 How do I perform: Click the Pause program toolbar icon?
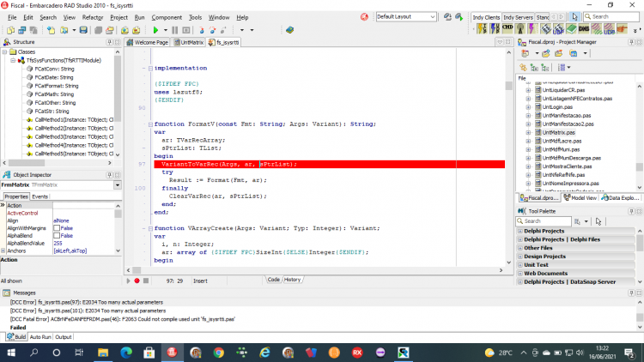tap(175, 30)
